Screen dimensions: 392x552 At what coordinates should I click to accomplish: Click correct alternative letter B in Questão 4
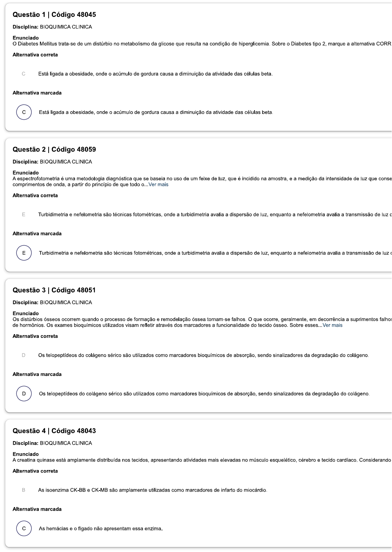23,490
